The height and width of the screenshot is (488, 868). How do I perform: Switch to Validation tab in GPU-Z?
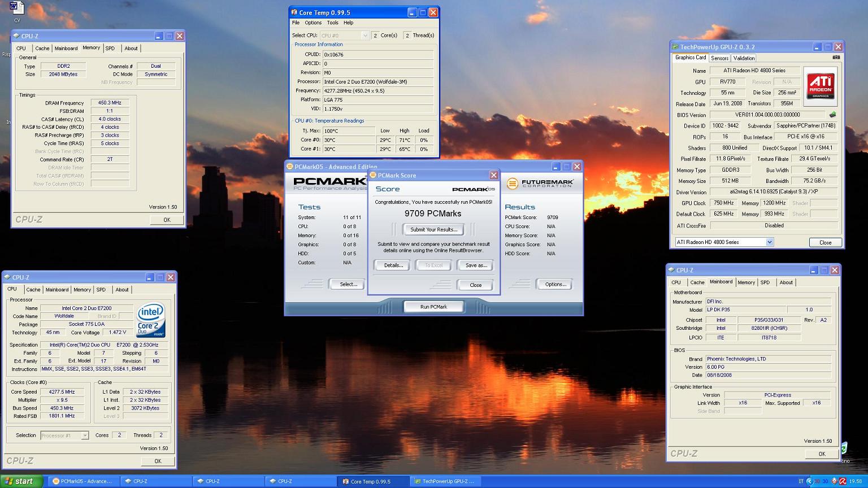tap(744, 58)
